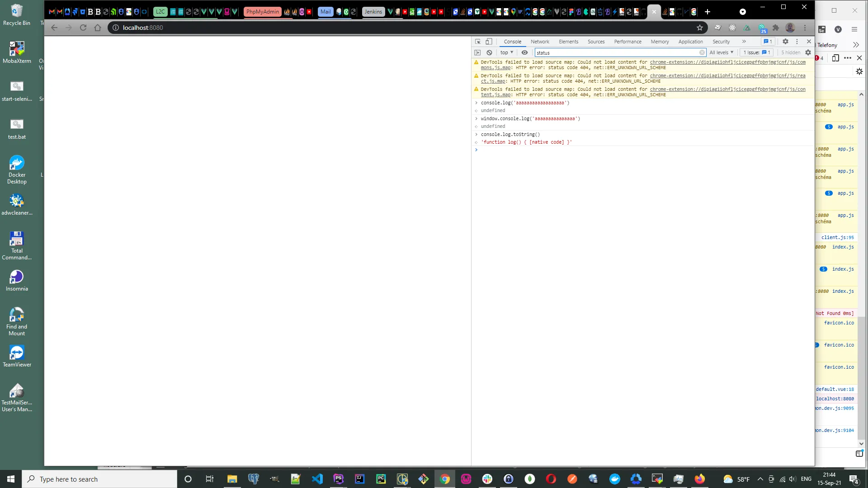Open DevTools settings gear
This screenshot has height=488, width=868.
785,42
